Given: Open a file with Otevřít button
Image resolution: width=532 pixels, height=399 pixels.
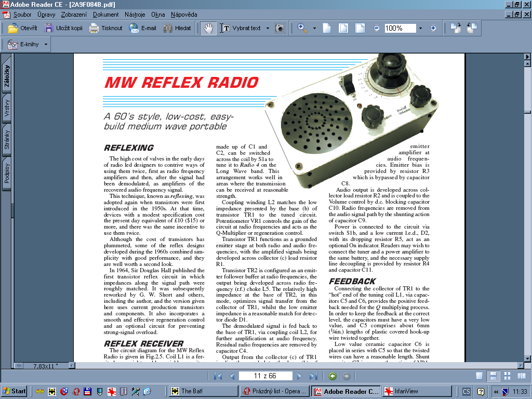Looking at the screenshot, I should tap(22, 28).
